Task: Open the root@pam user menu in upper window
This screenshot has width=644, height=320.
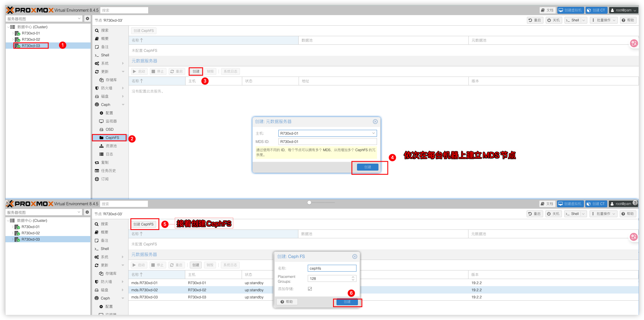Action: [x=623, y=10]
